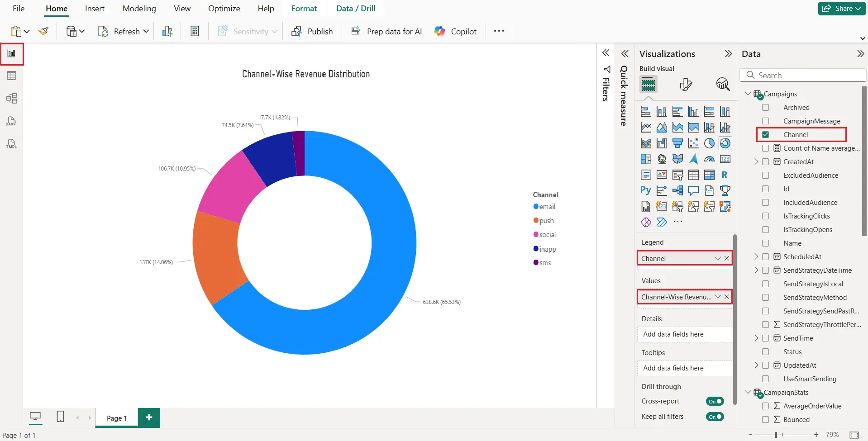Open Model view from sidebar
868x441 pixels.
11,98
